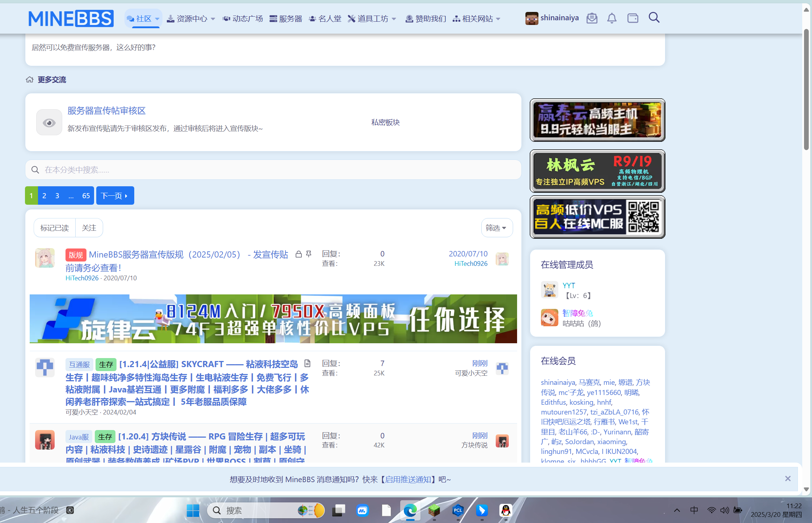Click the Windows taskbar 搜索 box
Screen dimensions: 812x523
266,510
